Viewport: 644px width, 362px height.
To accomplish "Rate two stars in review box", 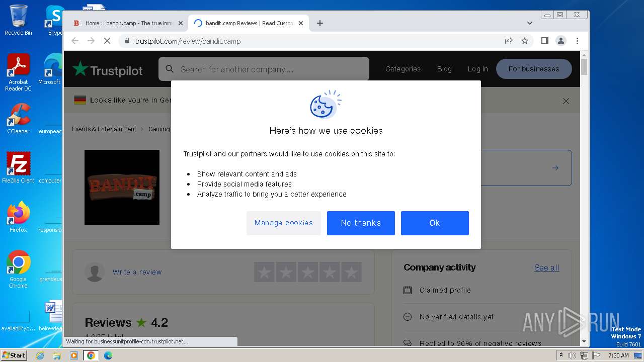I will point(286,272).
